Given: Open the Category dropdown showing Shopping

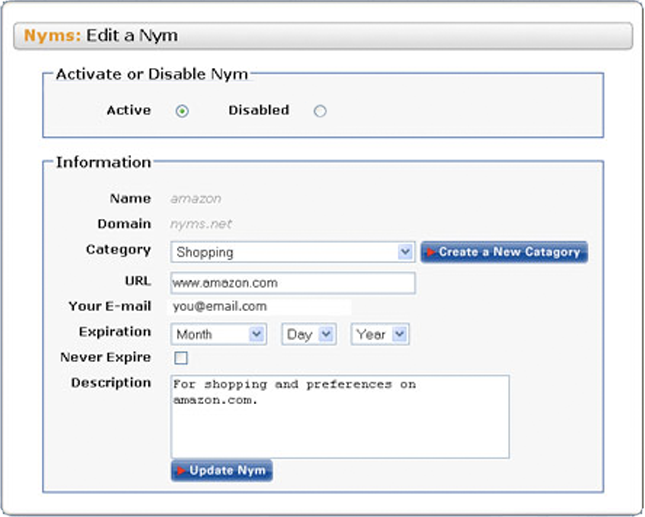Looking at the screenshot, I should pyautogui.click(x=292, y=253).
